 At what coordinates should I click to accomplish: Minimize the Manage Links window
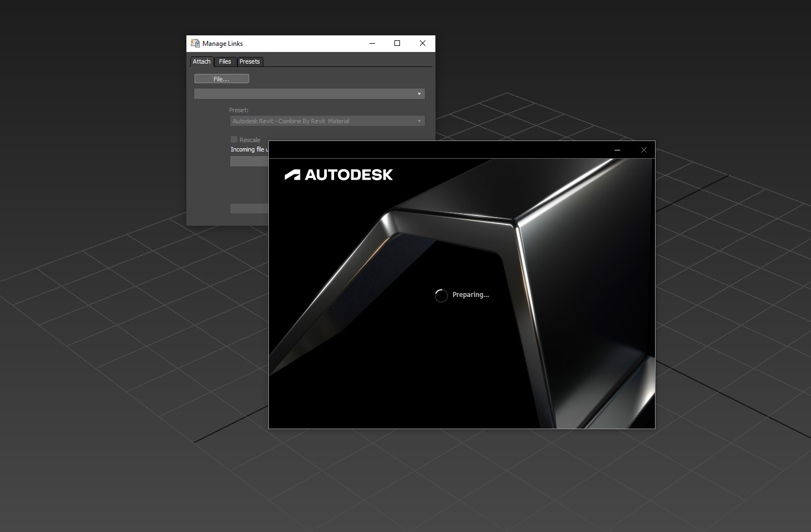tap(372, 43)
